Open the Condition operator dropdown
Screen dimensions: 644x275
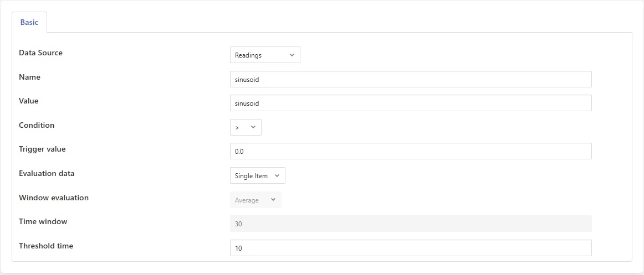[x=246, y=127]
